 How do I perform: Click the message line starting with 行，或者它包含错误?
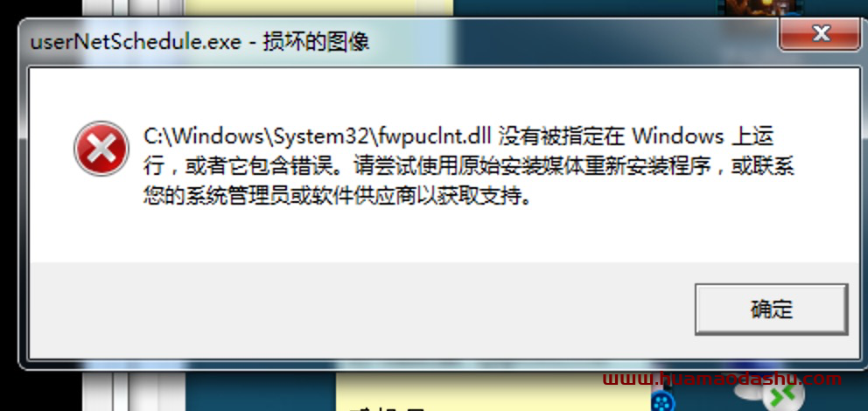click(469, 167)
